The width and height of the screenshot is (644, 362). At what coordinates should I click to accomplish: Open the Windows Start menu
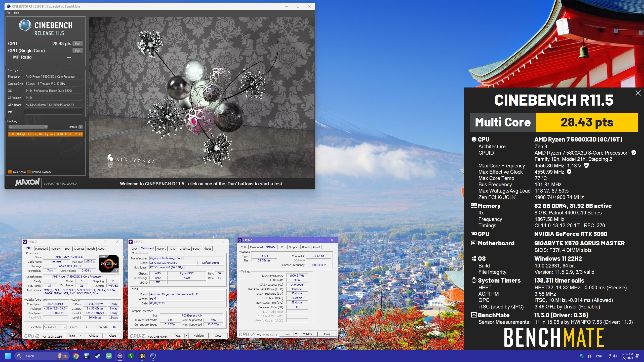point(8,356)
